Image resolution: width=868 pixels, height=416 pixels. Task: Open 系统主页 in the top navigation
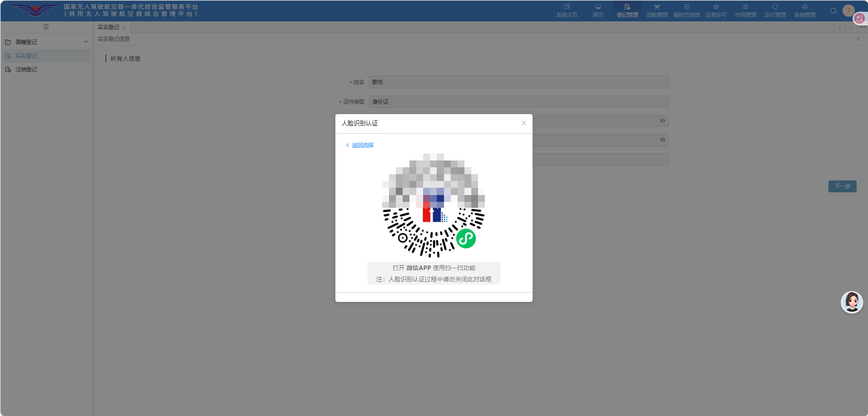click(567, 11)
